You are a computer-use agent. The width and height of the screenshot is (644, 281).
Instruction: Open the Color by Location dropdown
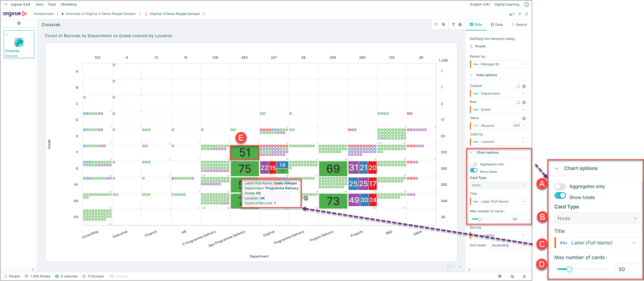498,142
